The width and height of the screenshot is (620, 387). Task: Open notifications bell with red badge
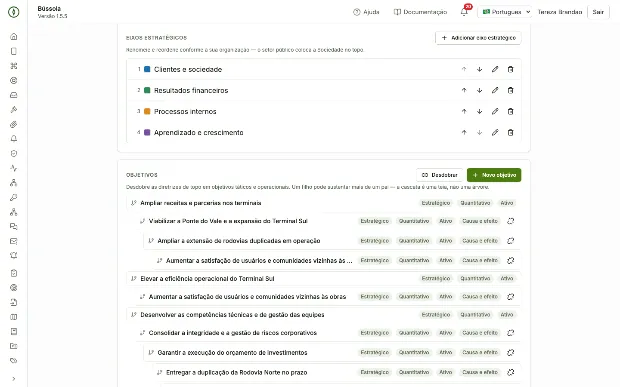tap(464, 12)
